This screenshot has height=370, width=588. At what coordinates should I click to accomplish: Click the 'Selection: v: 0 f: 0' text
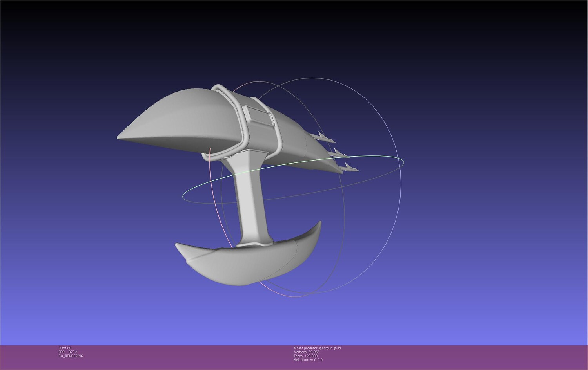tap(308, 360)
